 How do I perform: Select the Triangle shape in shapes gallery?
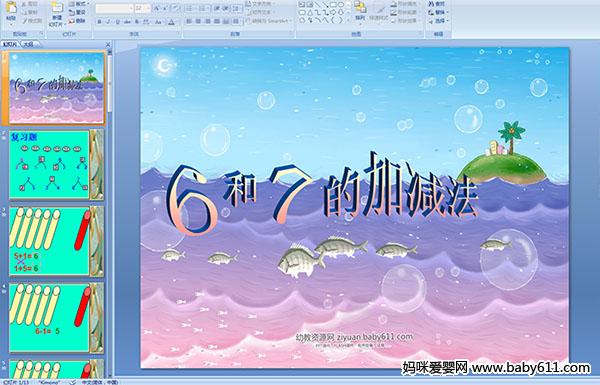tap(310, 12)
